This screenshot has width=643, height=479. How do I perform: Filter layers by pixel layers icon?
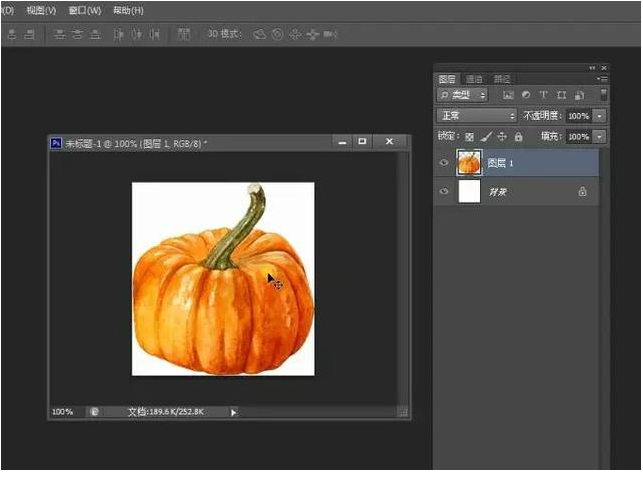pos(508,95)
